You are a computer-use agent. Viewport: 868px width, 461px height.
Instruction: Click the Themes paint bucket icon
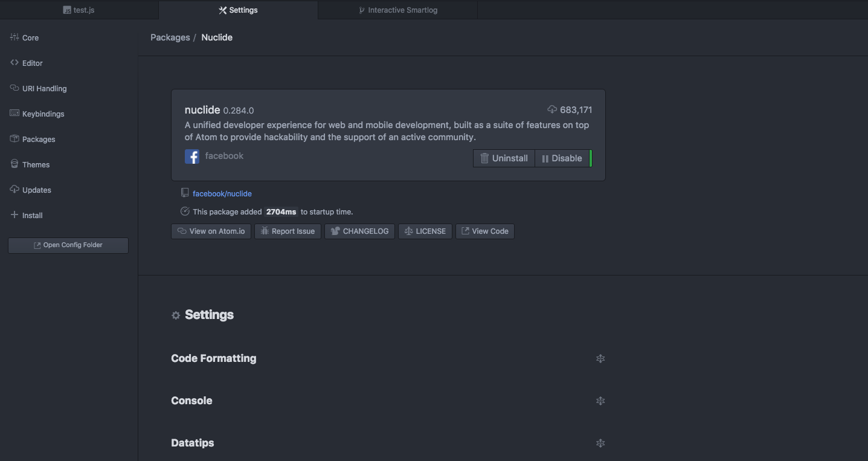(x=14, y=164)
